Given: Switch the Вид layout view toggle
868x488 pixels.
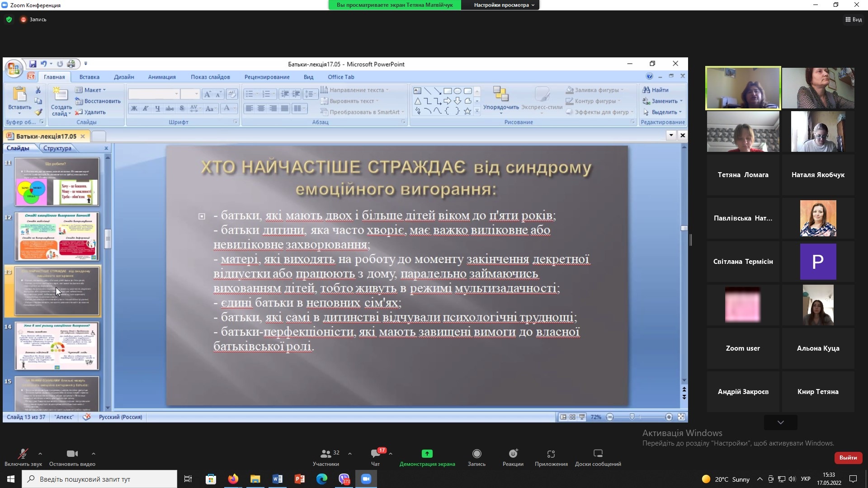Looking at the screenshot, I should point(853,19).
